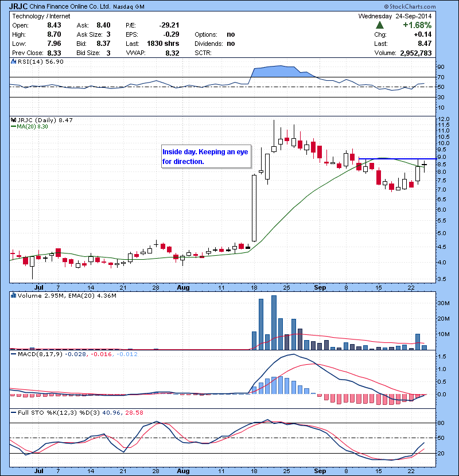Image resolution: width=459 pixels, height=476 pixels.
Task: Click the RSI(14) 56.90 label
Action: coord(41,61)
